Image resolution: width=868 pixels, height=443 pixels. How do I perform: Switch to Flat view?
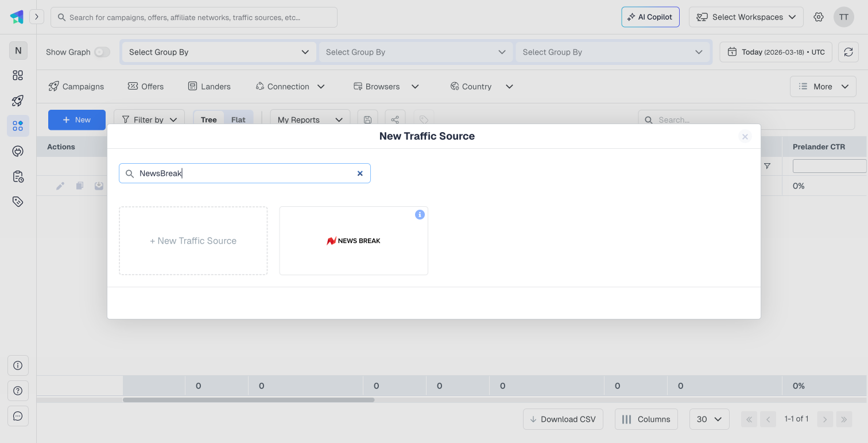click(238, 120)
